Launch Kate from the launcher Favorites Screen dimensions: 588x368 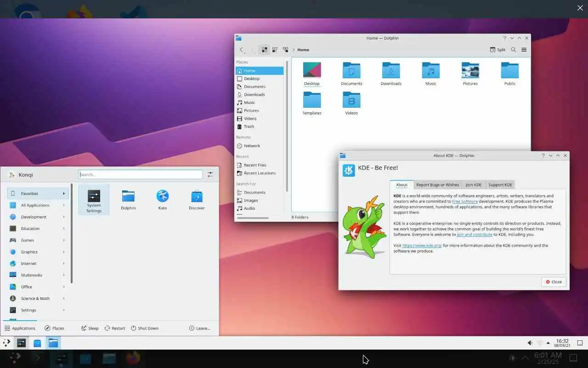(x=163, y=200)
